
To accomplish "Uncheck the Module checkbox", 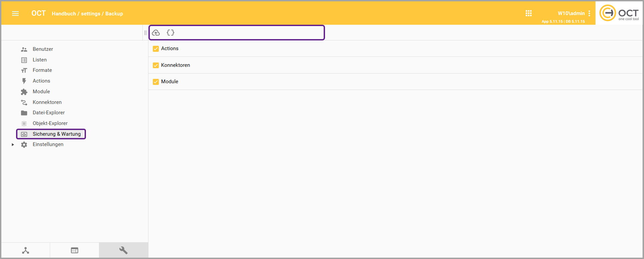I will coord(156,82).
